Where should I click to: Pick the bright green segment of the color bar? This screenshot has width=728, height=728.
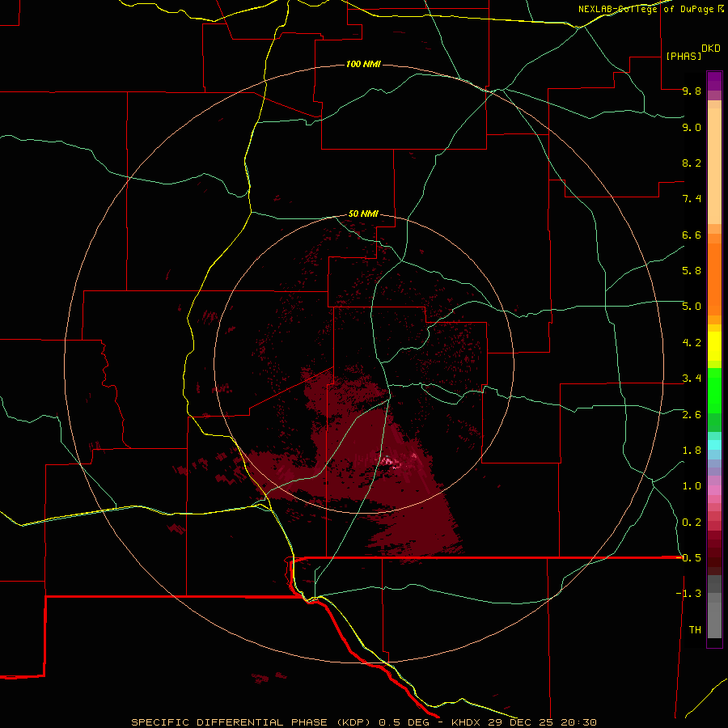tap(714, 390)
